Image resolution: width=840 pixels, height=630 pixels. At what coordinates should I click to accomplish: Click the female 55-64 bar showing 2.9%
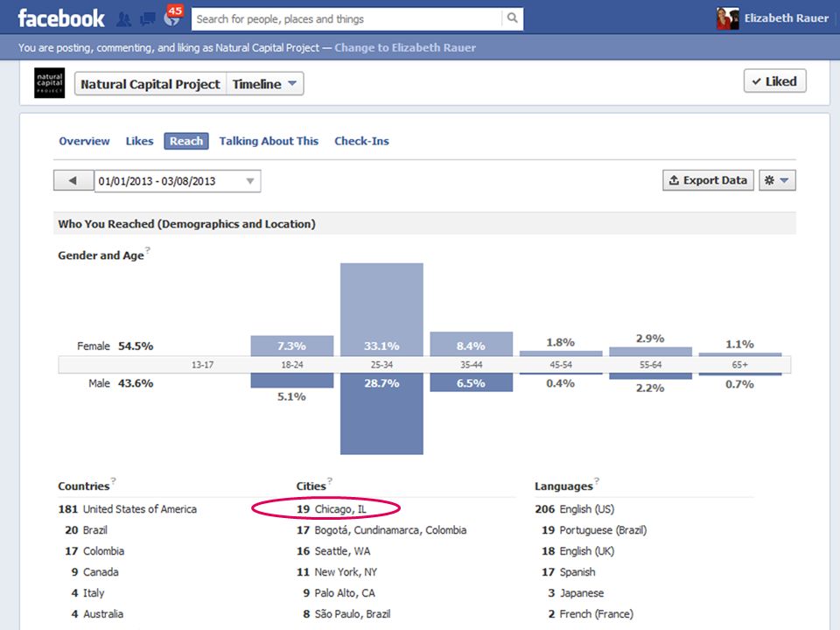pos(650,352)
